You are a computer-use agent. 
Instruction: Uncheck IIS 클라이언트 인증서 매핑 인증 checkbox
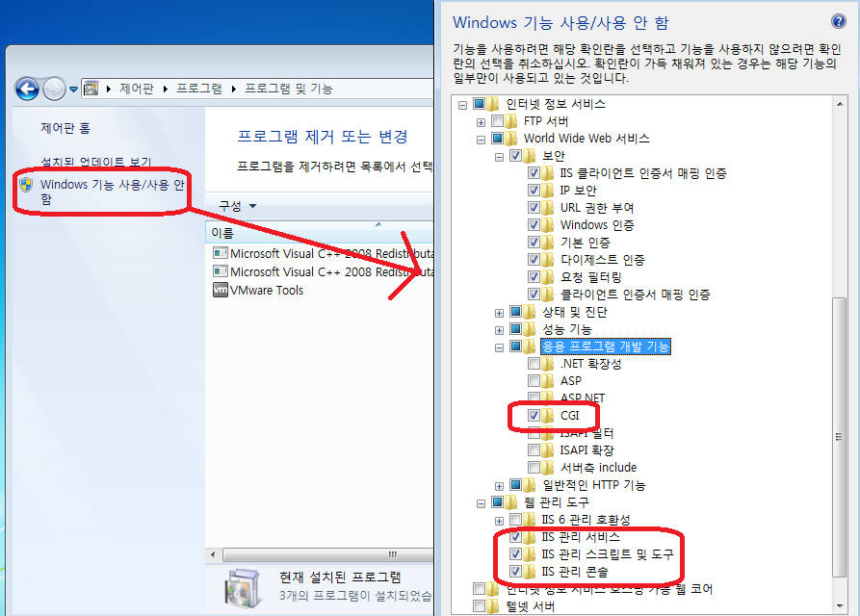[x=534, y=172]
